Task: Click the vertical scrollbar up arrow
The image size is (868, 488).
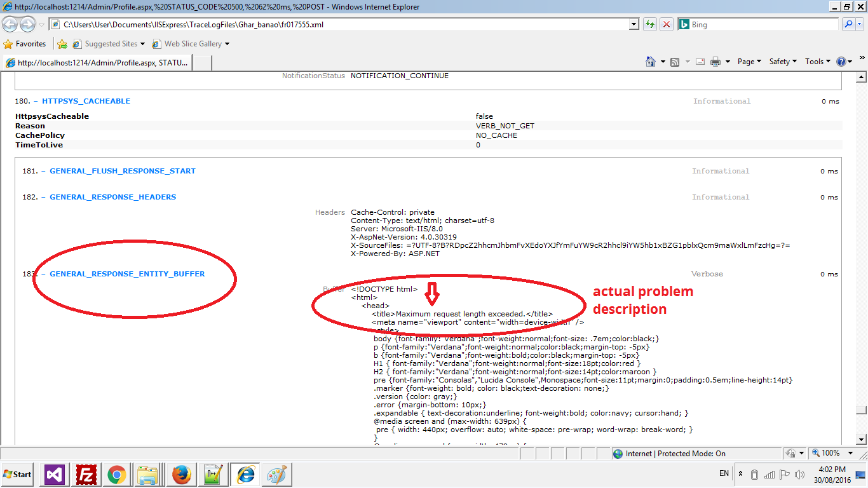Action: tap(862, 77)
